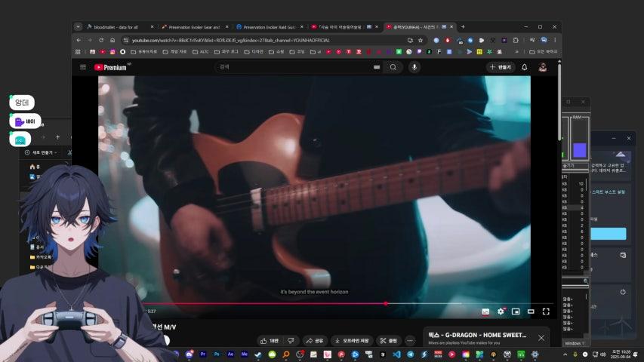Open the more actions three-dot button

[x=410, y=341]
